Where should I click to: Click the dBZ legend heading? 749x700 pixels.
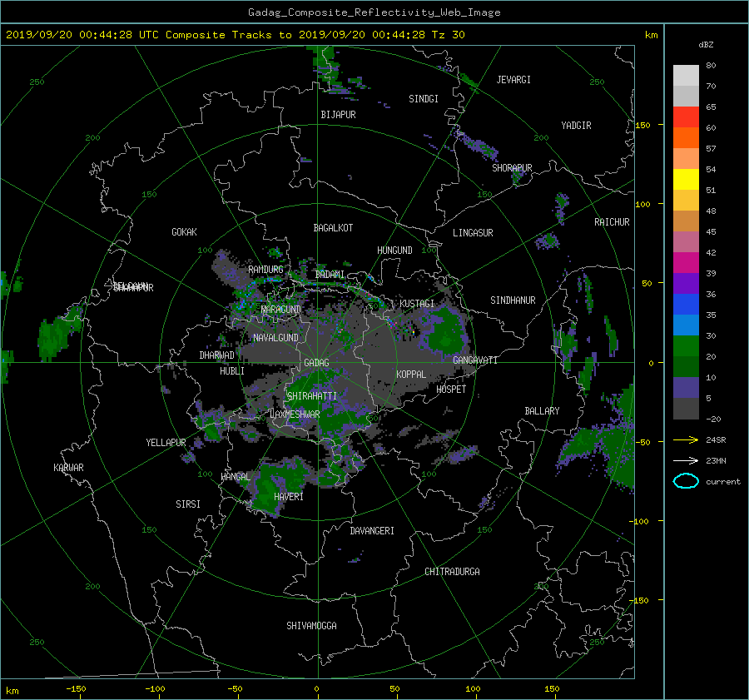[706, 44]
